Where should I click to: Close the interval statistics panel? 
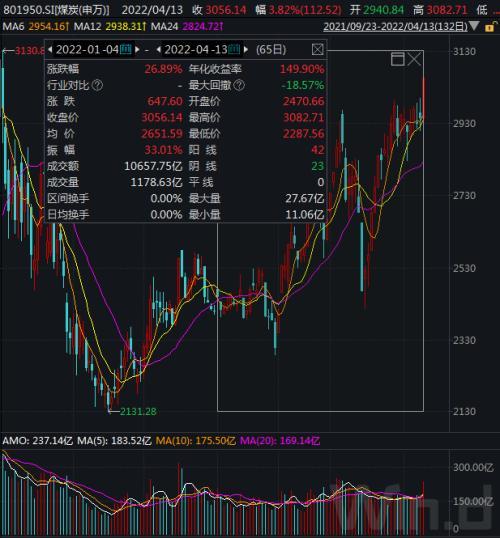pos(318,50)
